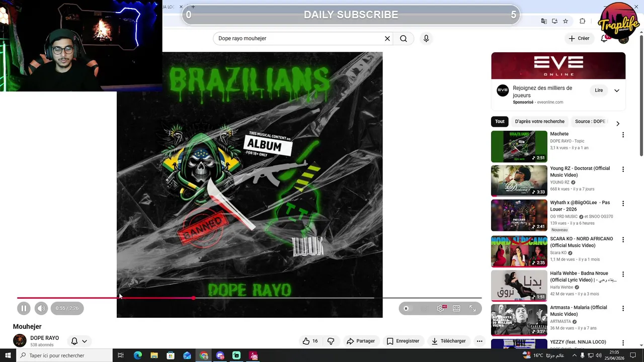This screenshot has width=644, height=362.
Task: Open a new tab with the plus button
Action: tap(193, 7)
